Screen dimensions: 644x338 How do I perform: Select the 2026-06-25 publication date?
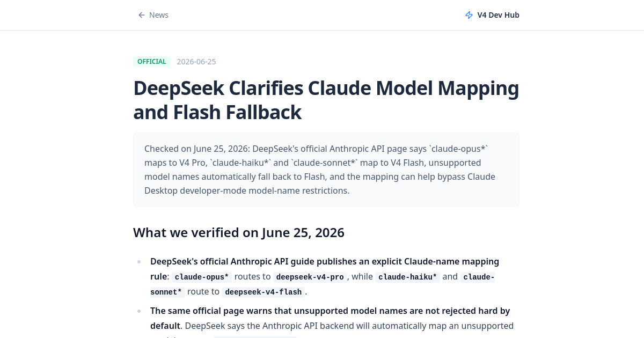[x=196, y=62]
